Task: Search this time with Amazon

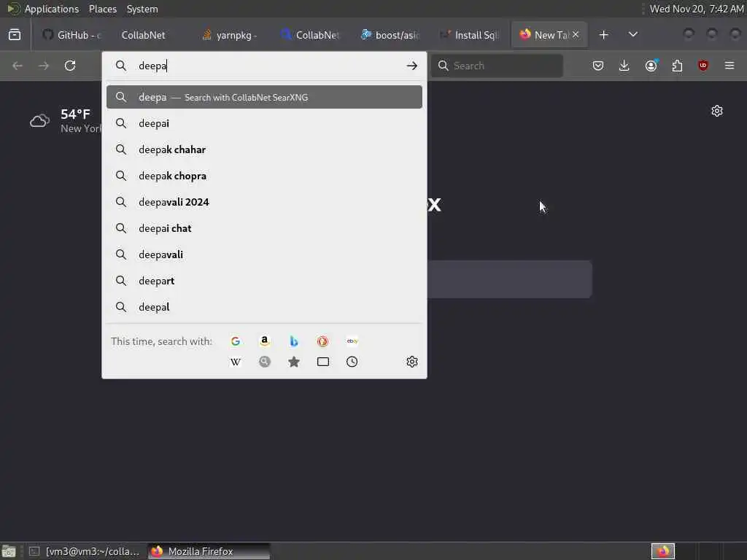Action: tap(264, 341)
